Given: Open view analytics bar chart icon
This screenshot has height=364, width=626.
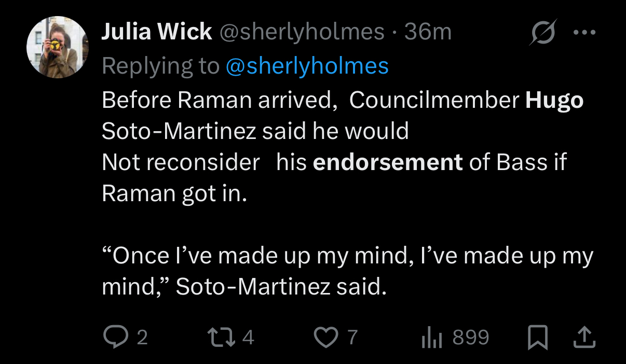Looking at the screenshot, I should 431,338.
